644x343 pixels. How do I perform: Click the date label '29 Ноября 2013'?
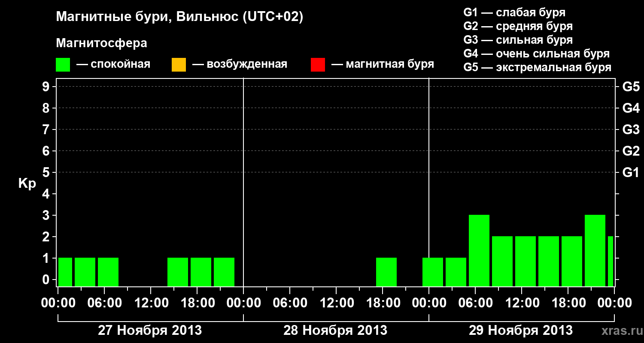click(521, 330)
